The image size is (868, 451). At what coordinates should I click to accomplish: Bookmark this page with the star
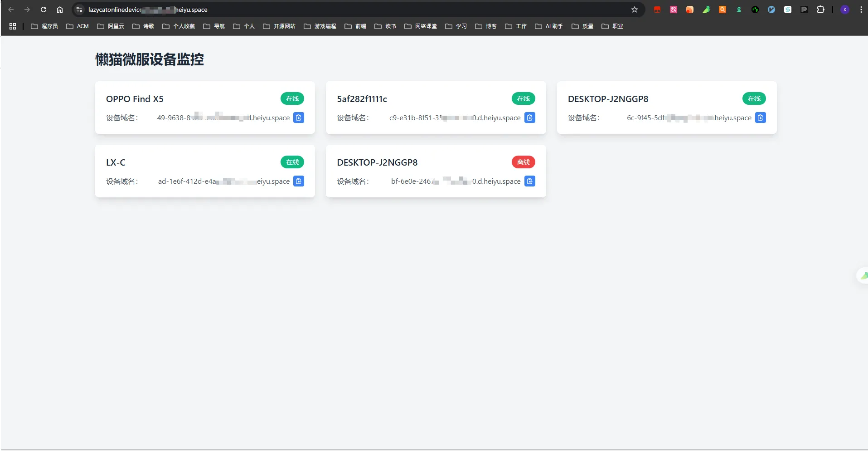(635, 10)
